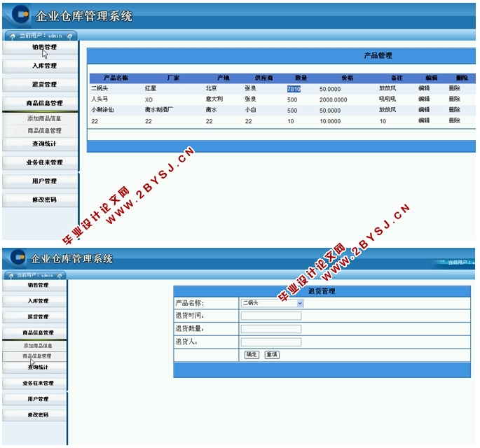Open the 产品名称 dropdown showing 二锅头

[x=272, y=303]
